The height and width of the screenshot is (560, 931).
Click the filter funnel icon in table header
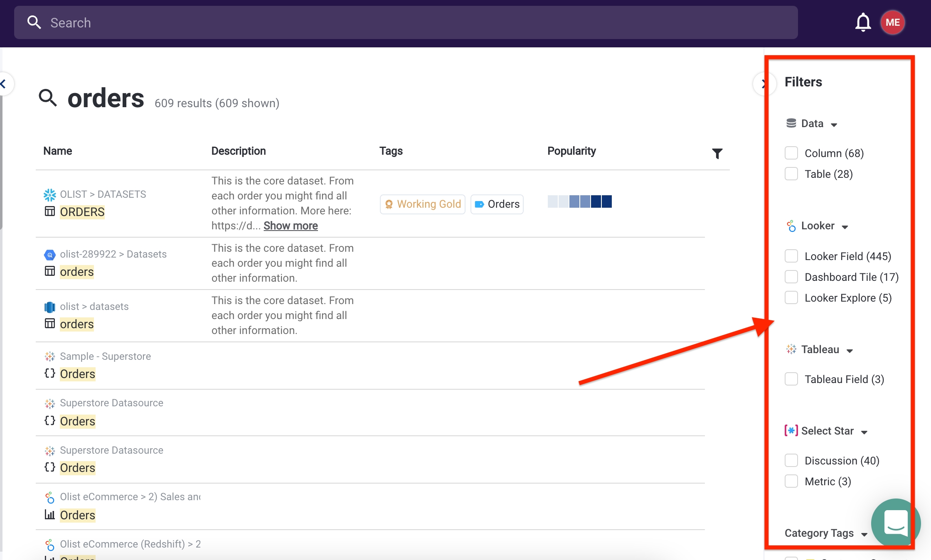tap(717, 153)
